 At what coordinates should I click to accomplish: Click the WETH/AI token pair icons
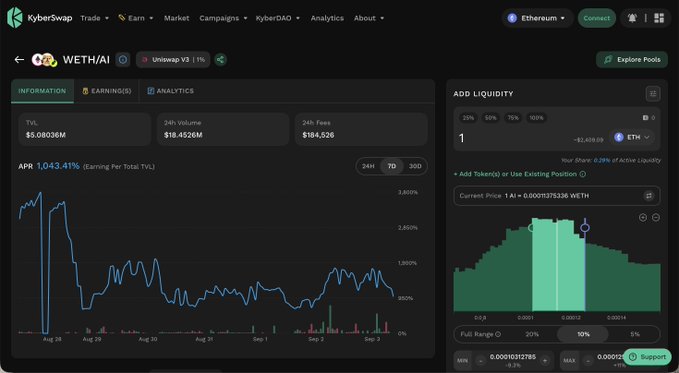(x=44, y=60)
